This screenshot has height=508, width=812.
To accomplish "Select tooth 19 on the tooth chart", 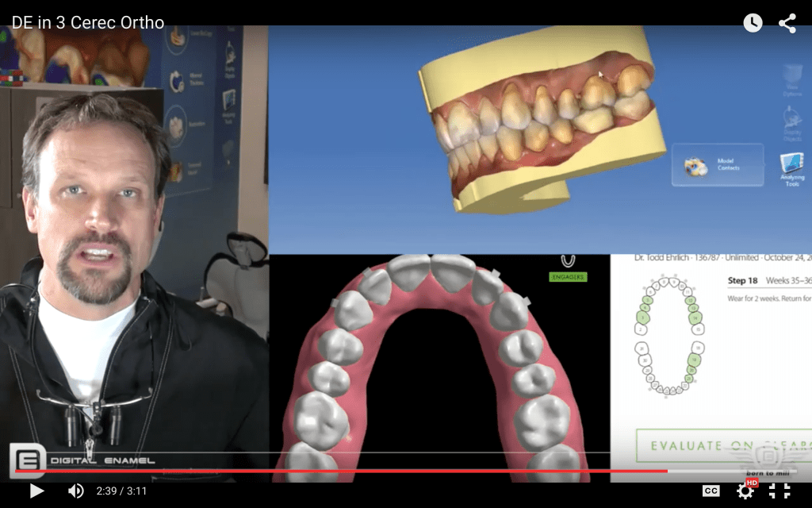I will pos(694,359).
